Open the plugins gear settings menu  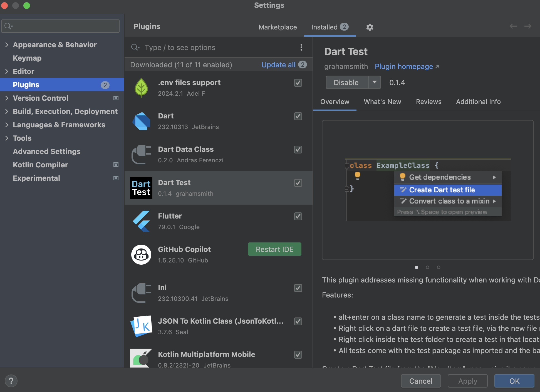pos(370,27)
